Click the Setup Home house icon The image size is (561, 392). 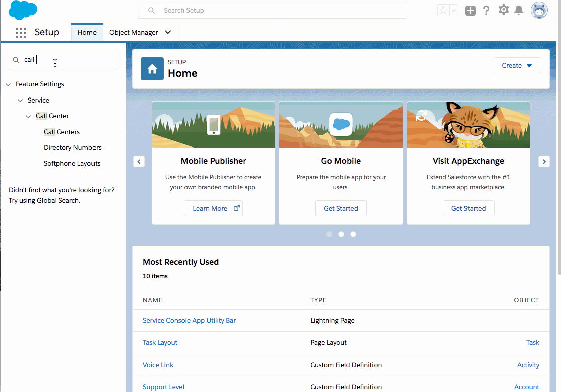point(152,69)
